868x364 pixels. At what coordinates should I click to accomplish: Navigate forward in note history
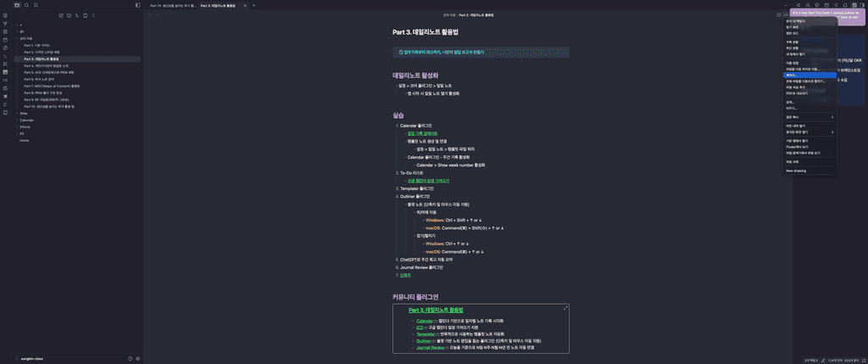[x=157, y=15]
